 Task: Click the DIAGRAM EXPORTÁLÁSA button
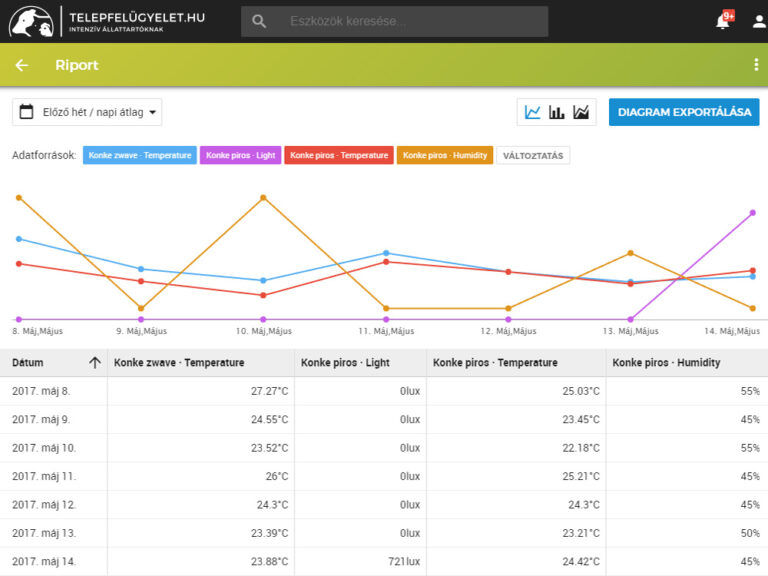(684, 112)
